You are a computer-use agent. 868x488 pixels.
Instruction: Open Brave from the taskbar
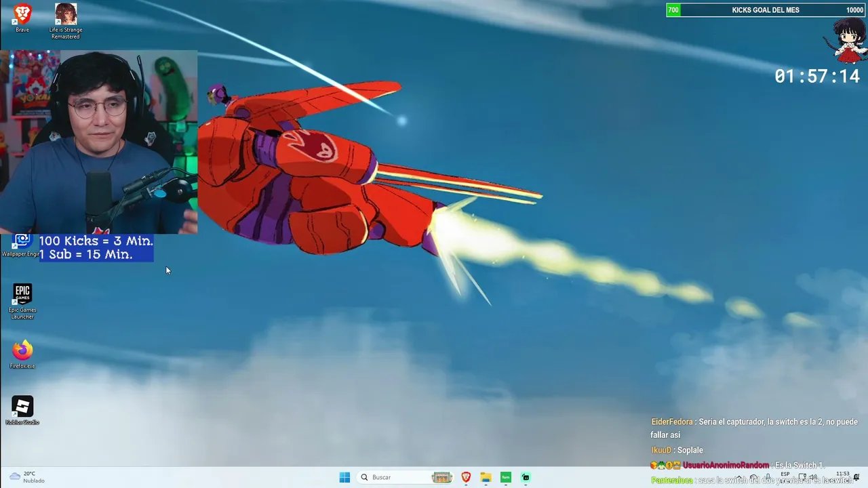point(466,477)
